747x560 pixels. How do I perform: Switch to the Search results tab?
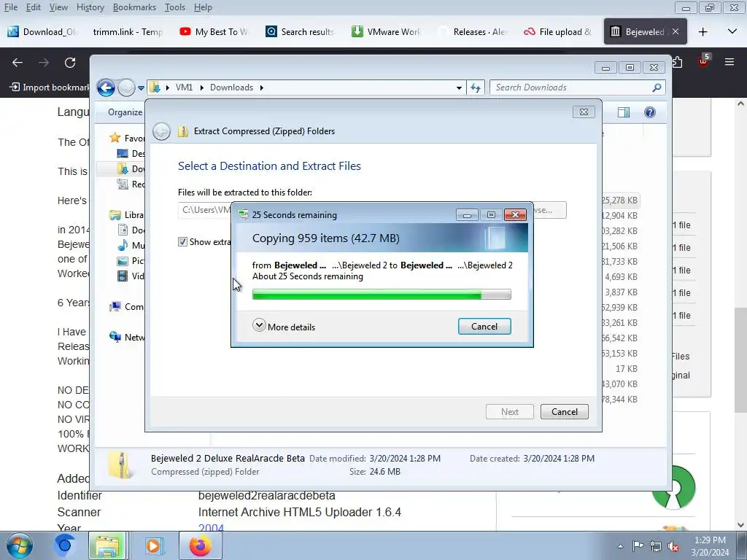tap(301, 32)
